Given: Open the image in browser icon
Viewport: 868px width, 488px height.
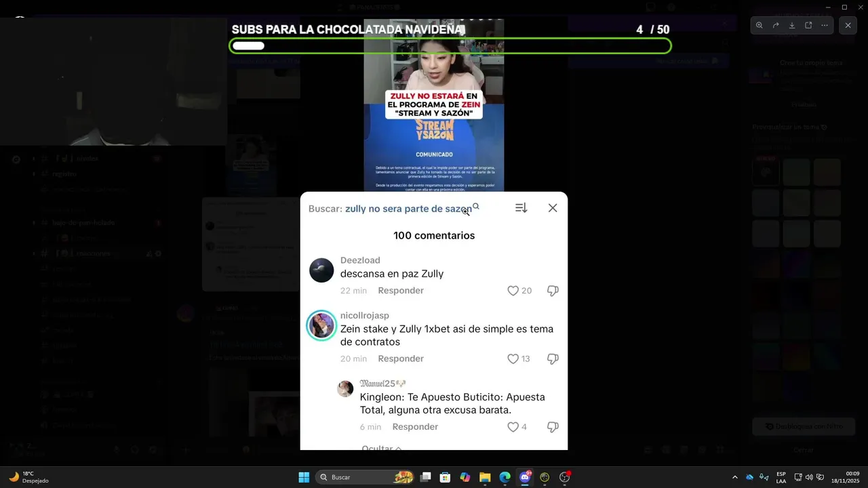Looking at the screenshot, I should click(808, 25).
